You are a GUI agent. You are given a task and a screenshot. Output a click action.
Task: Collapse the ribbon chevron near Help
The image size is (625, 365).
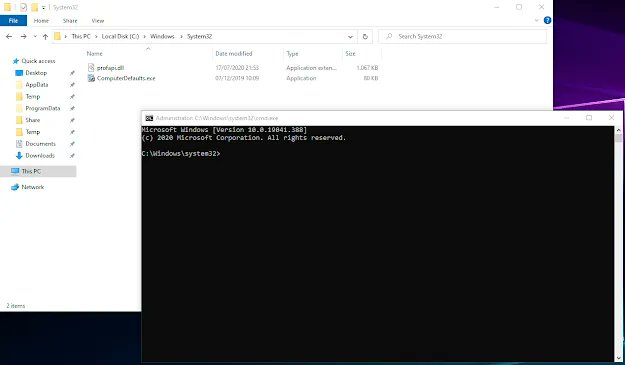click(x=536, y=20)
